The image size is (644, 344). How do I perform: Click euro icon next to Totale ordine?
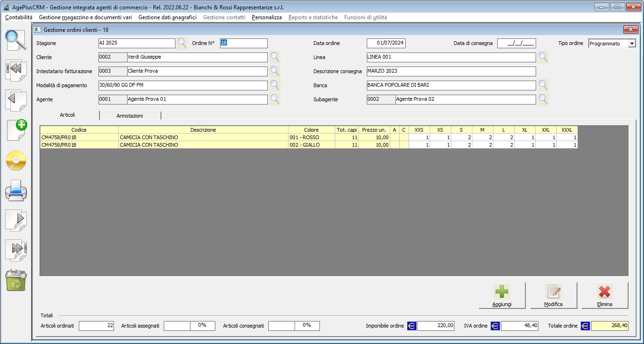[x=585, y=326]
